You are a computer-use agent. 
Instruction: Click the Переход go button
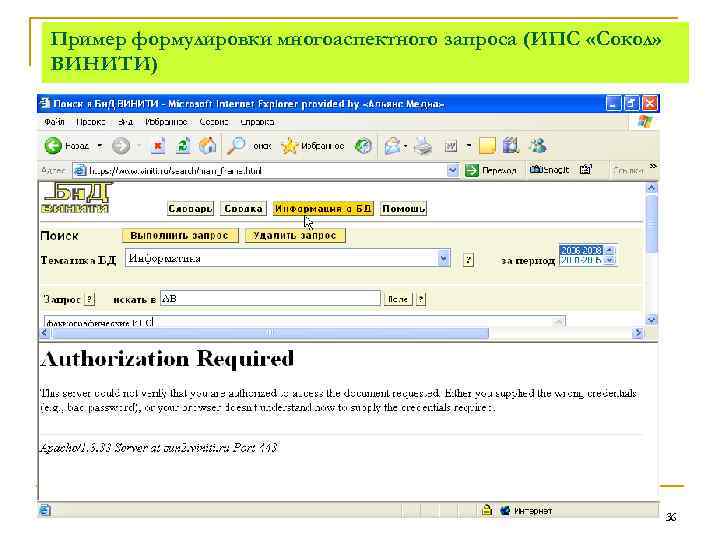pyautogui.click(x=491, y=170)
